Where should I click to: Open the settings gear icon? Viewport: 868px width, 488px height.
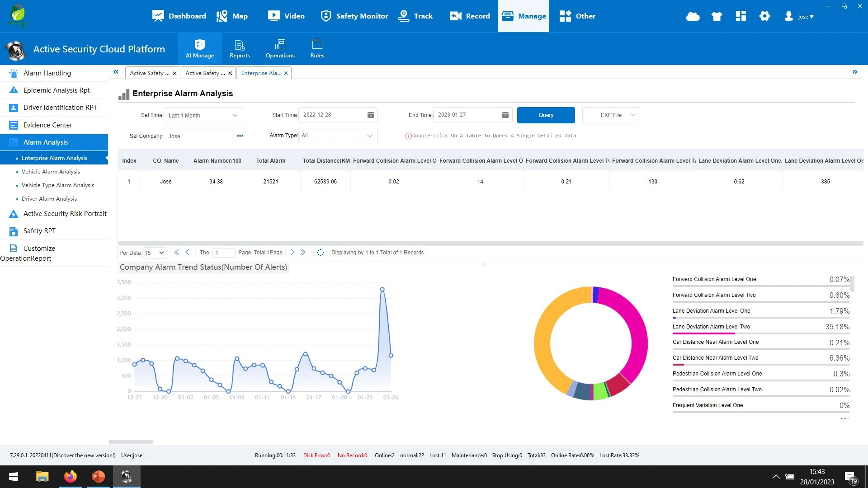[x=764, y=16]
